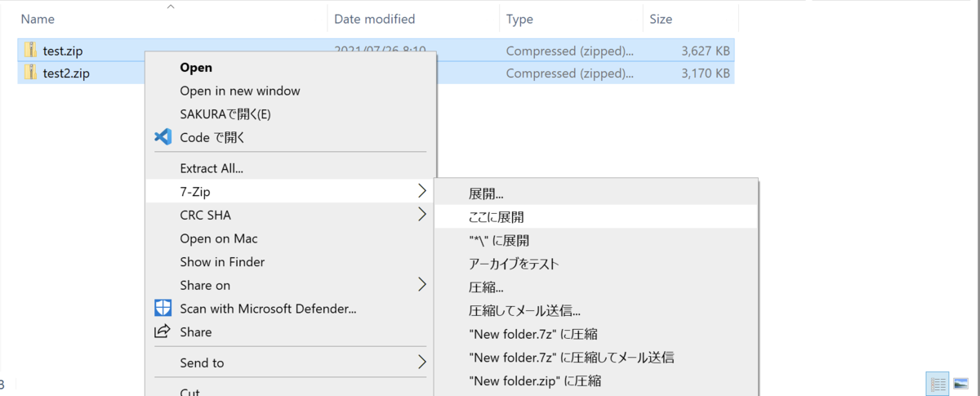Click Show in Finder menu entry

222,262
